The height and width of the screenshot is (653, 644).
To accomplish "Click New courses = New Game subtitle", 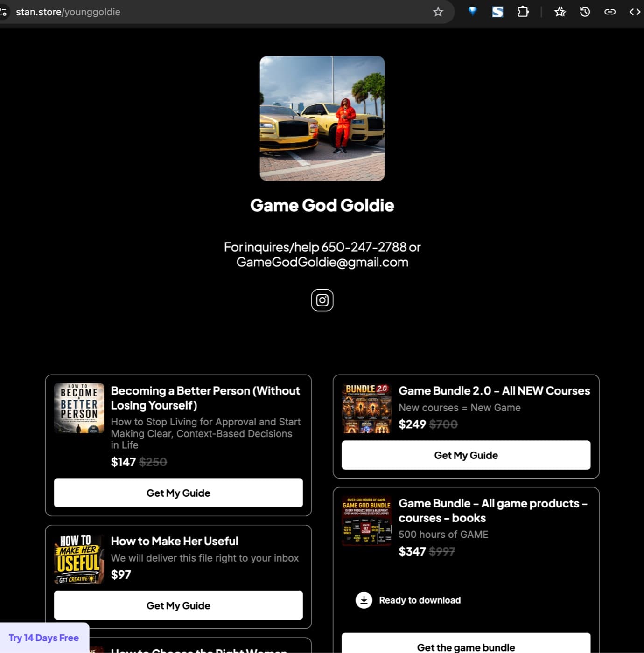I will pos(460,408).
